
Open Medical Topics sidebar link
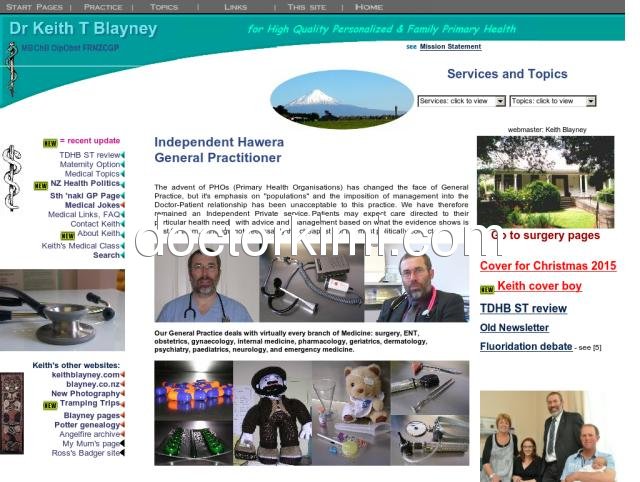[92, 174]
